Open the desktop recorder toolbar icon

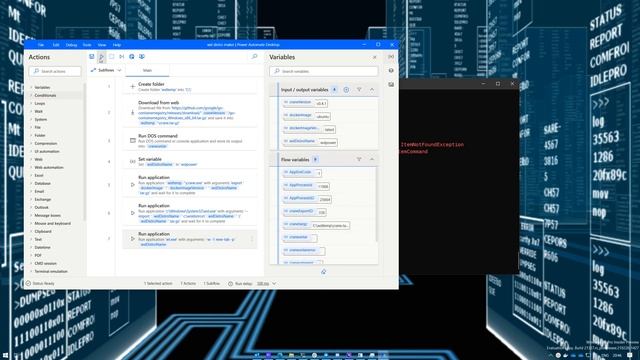(142, 57)
